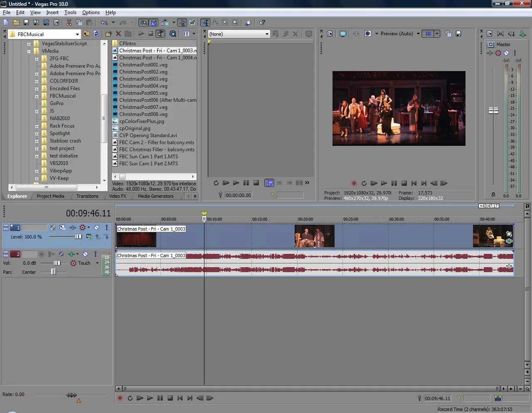Viewport: 532px width, 413px height.
Task: Open Project Properties from the toolbar
Action: pos(57,23)
